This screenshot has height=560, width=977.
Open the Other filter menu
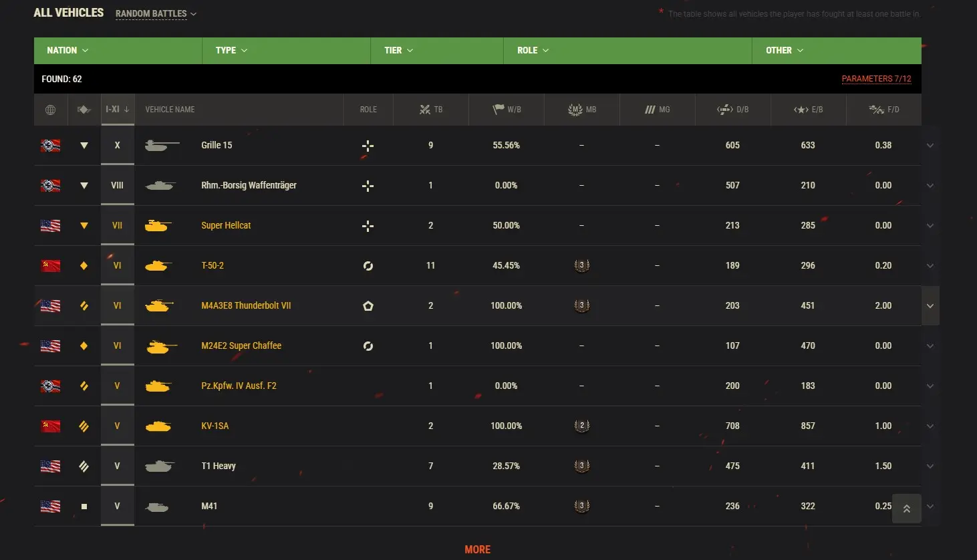(x=784, y=51)
